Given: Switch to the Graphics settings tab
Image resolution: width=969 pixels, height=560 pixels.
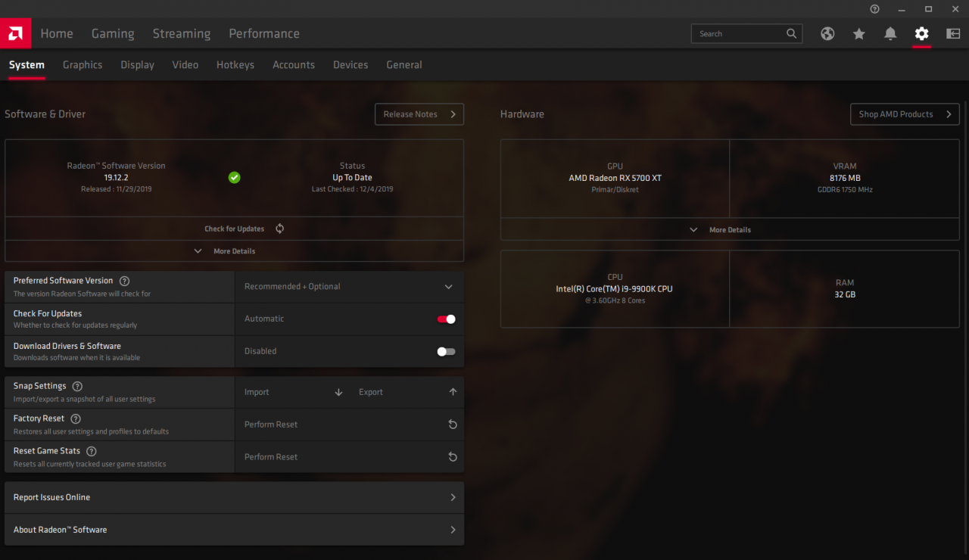Looking at the screenshot, I should 83,65.
